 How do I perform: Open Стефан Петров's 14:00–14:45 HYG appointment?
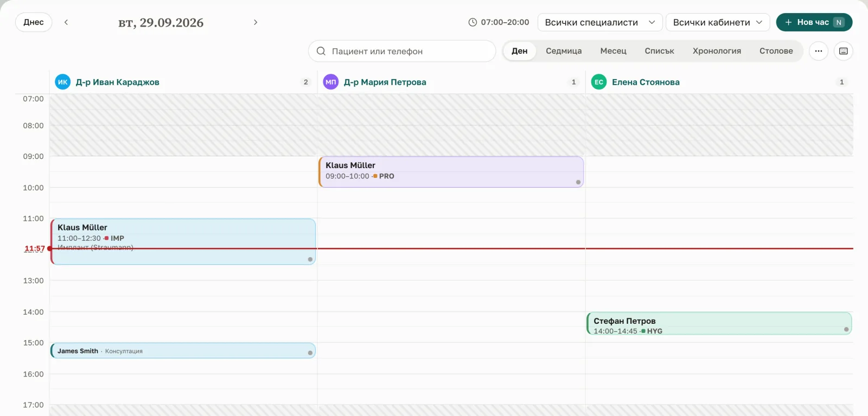coord(719,323)
